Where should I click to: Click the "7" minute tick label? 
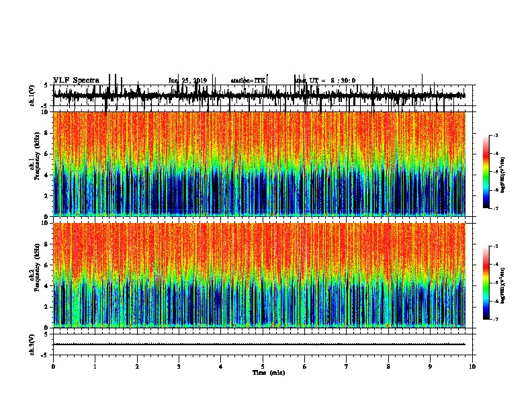pos(347,367)
